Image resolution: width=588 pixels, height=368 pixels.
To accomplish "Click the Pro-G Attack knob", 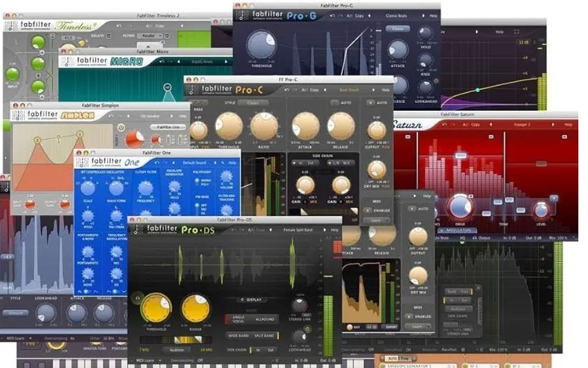I will (x=397, y=49).
